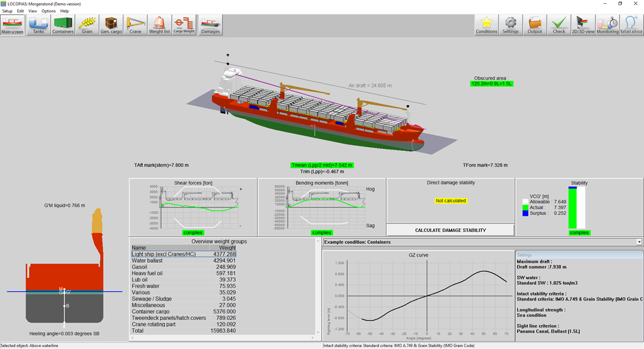The width and height of the screenshot is (644, 349).
Task: Open Ballast advice tool
Action: tap(631, 25)
